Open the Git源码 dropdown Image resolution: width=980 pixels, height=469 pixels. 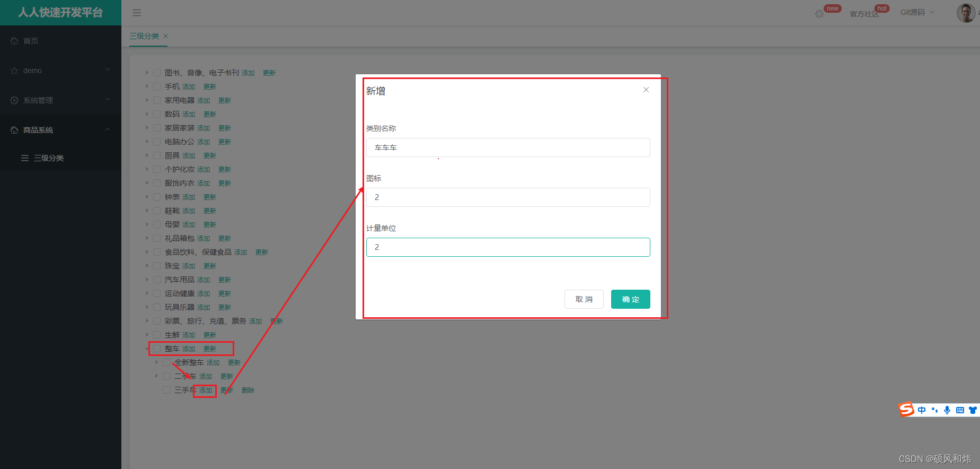tap(917, 12)
